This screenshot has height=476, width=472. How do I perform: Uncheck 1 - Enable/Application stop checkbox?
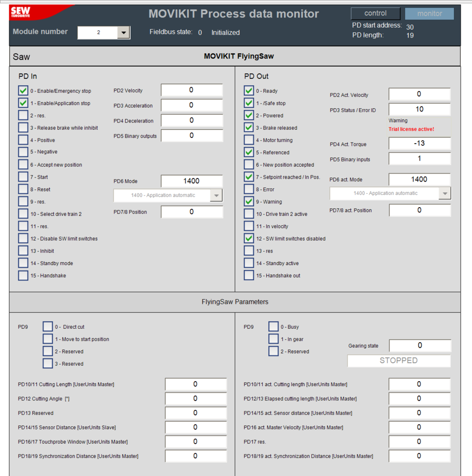click(x=23, y=103)
